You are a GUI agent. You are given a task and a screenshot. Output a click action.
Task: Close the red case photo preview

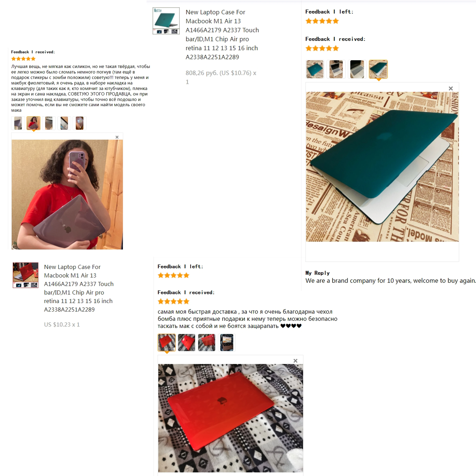tap(295, 361)
